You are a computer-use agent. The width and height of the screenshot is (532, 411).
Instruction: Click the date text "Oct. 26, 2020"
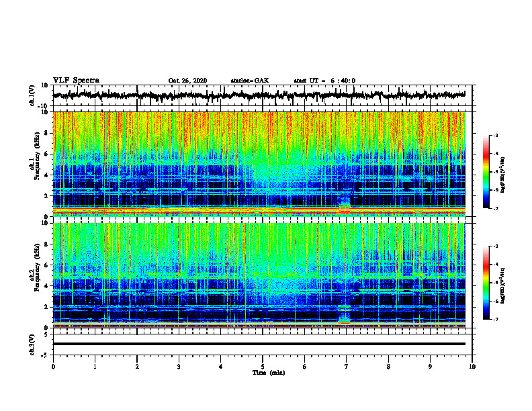[187, 81]
